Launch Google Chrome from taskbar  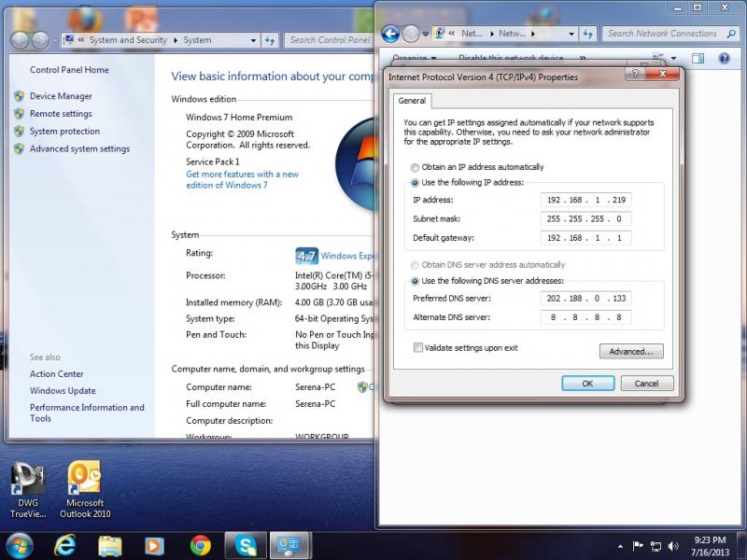tap(200, 546)
